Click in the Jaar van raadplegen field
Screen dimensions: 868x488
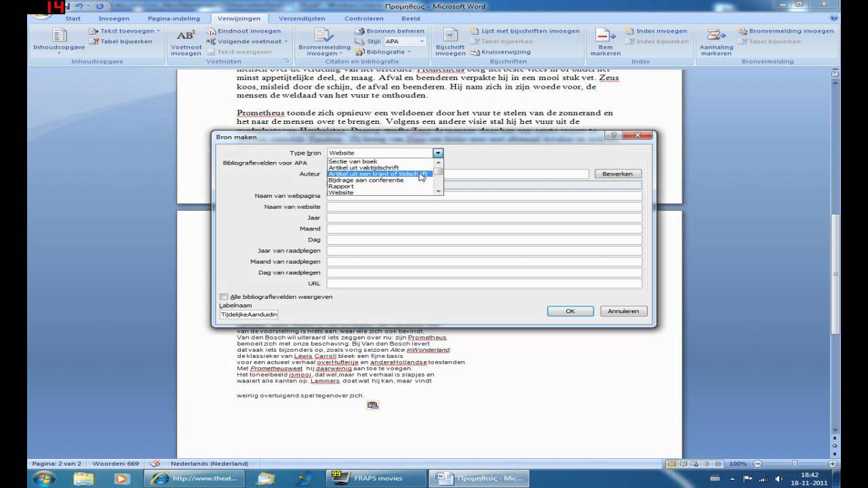(x=484, y=251)
